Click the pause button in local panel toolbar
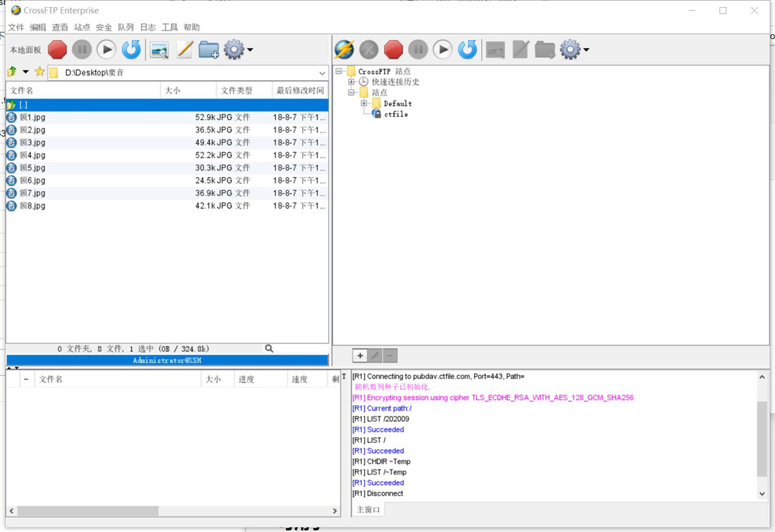775x532 pixels. tap(82, 50)
